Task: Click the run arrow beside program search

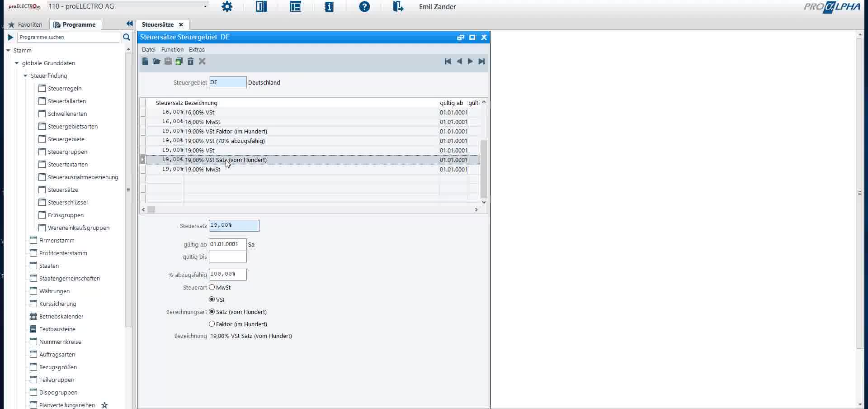Action: coord(10,37)
